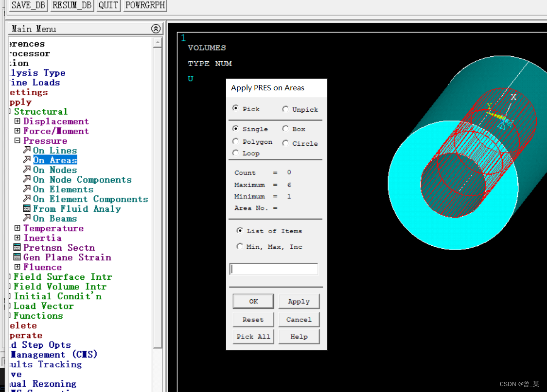Expand the Temperature tree node
Screen dimensions: 547x392
[x=18, y=228]
